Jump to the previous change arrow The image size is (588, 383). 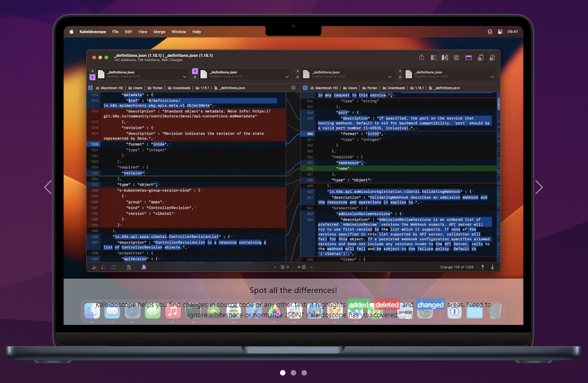[483, 267]
